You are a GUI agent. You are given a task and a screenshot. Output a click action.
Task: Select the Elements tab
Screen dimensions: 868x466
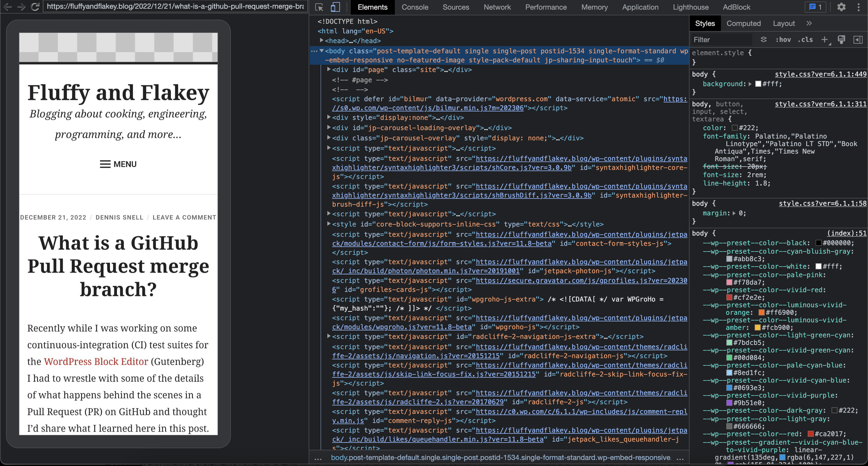pos(372,7)
